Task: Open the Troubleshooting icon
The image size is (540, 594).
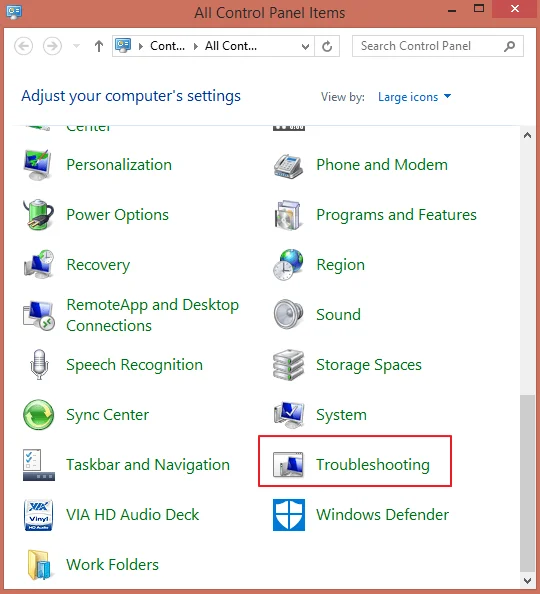Action: click(288, 464)
